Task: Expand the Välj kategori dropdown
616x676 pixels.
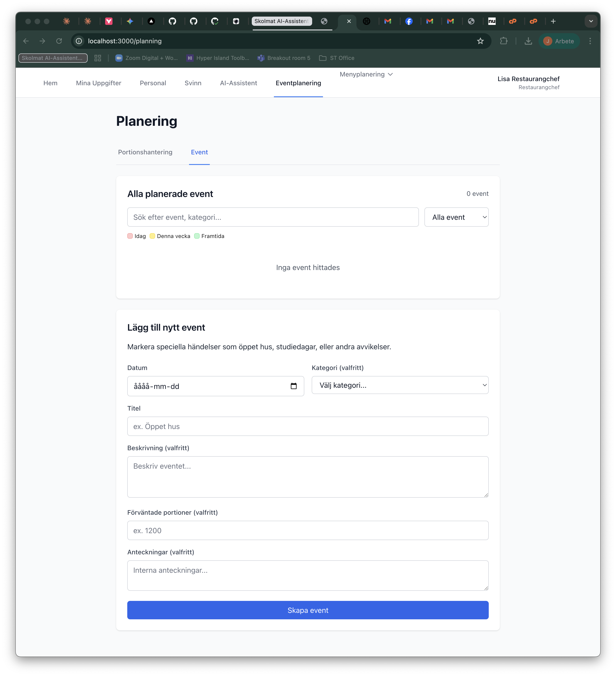Action: click(400, 385)
